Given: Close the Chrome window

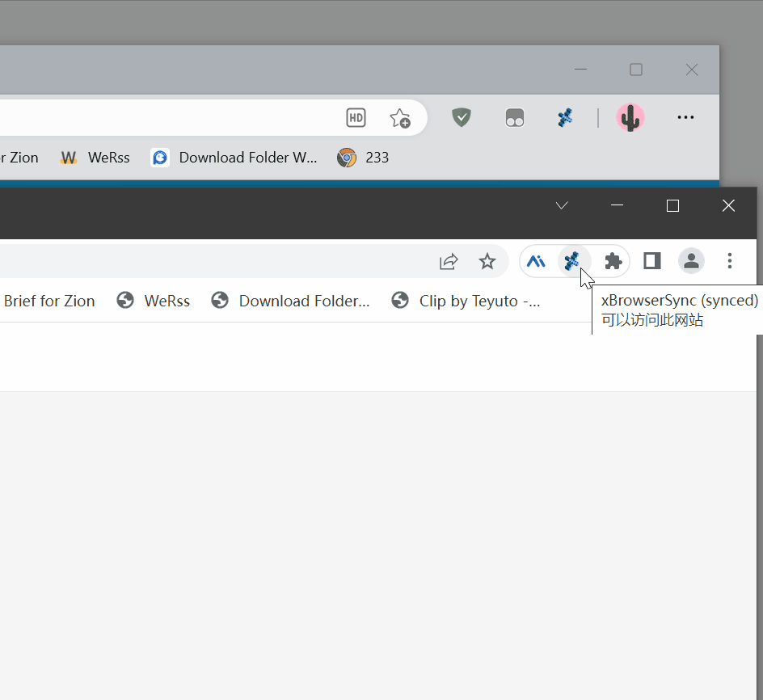Looking at the screenshot, I should point(728,206).
